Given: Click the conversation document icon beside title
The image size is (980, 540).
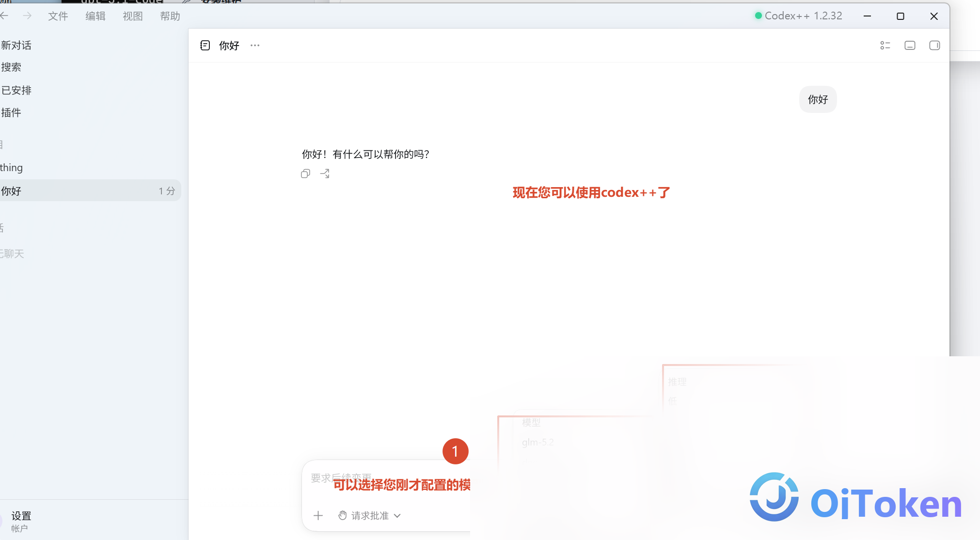Looking at the screenshot, I should click(x=205, y=46).
